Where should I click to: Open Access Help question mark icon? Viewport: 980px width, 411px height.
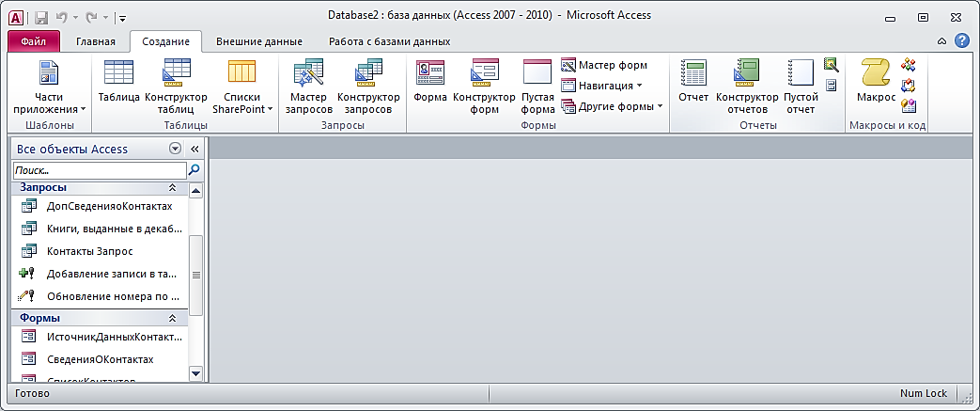tap(961, 41)
